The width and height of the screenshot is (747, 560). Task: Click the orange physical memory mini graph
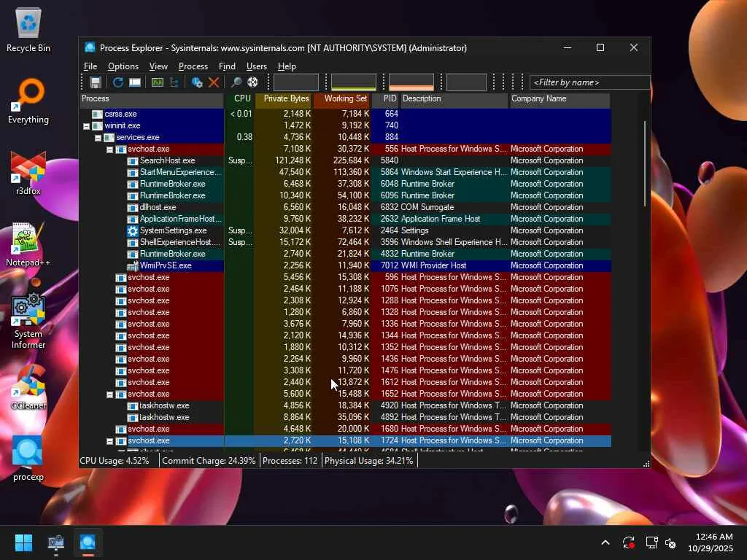[411, 82]
